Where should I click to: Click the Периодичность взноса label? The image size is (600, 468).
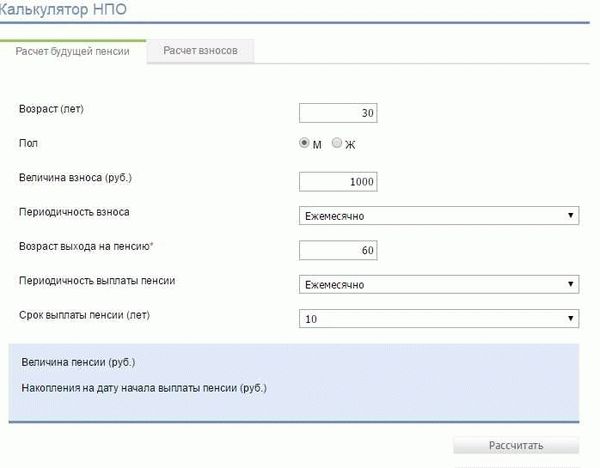pos(74,212)
